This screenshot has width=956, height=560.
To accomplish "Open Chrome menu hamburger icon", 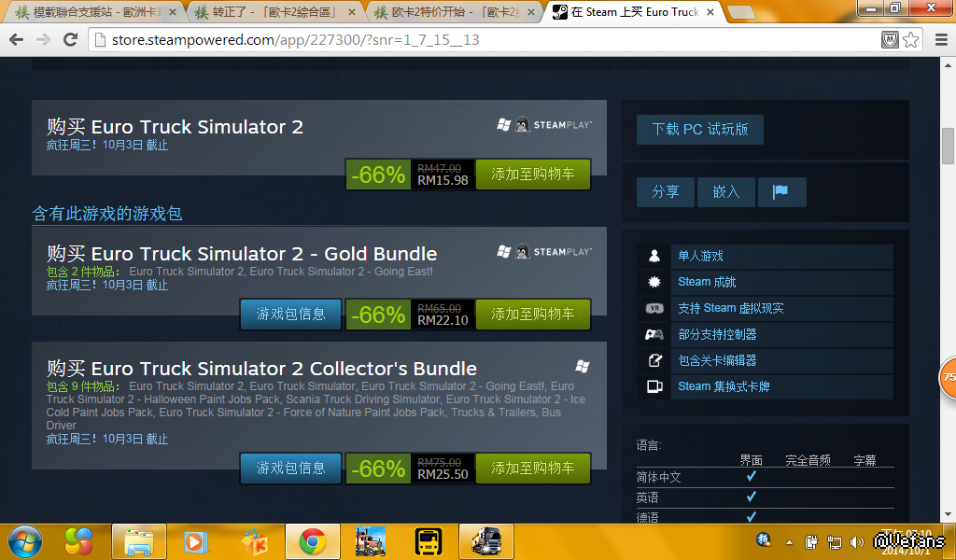I will pos(941,40).
